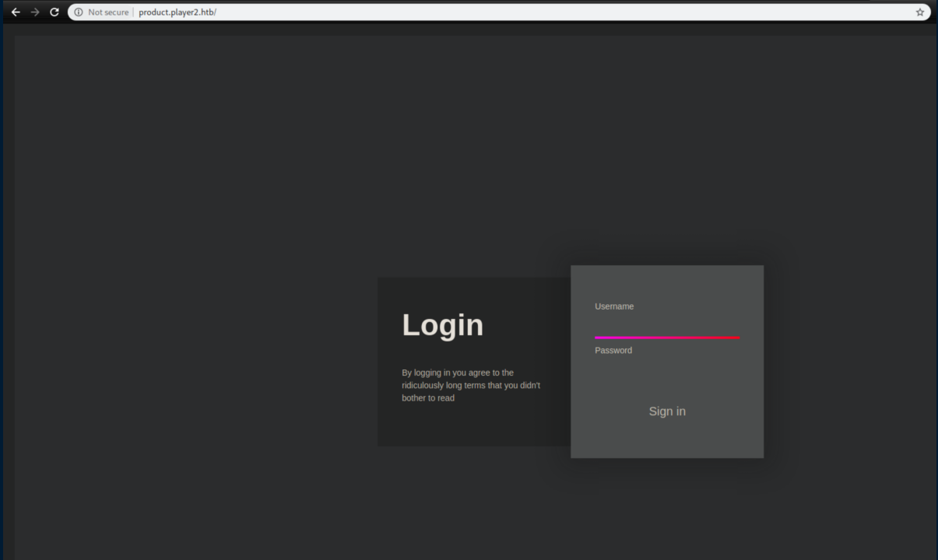The width and height of the screenshot is (938, 560).
Task: Focus the Username input field
Action: [x=666, y=325]
